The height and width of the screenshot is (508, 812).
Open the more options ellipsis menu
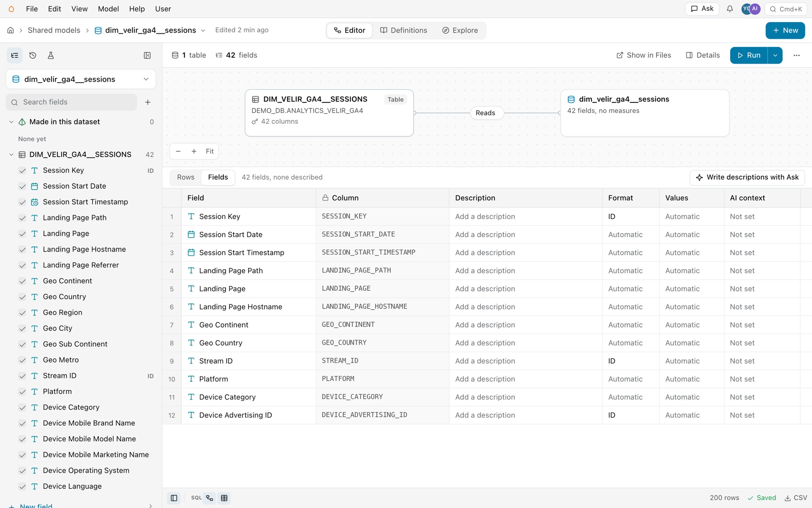pos(796,55)
